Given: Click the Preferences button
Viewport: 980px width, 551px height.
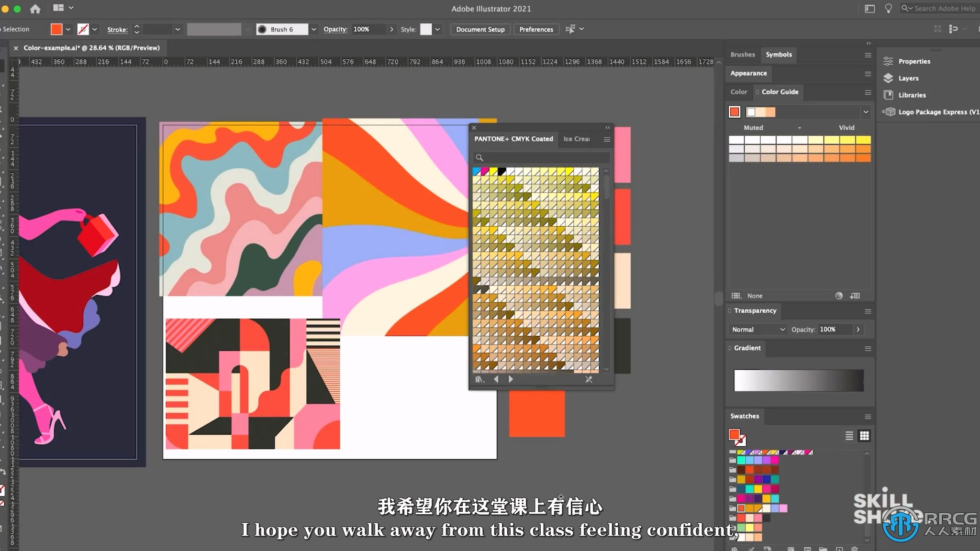Looking at the screenshot, I should pos(536,29).
